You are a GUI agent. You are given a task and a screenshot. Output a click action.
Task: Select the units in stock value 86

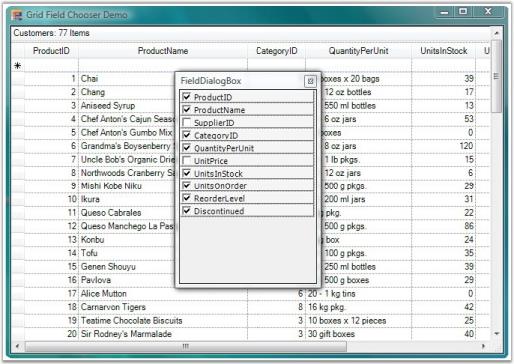click(443, 226)
